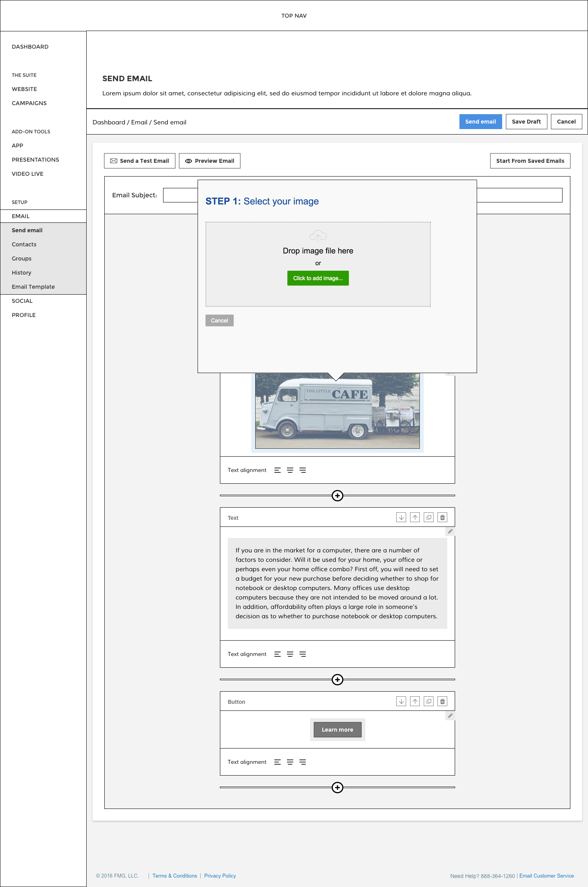Go to Email Template in sidebar
The height and width of the screenshot is (887, 588).
point(33,287)
